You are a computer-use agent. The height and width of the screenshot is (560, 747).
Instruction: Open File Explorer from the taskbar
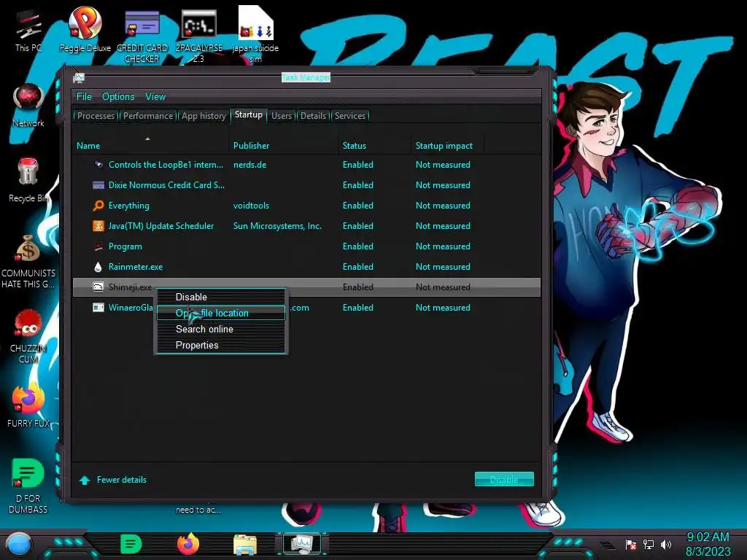point(245,544)
